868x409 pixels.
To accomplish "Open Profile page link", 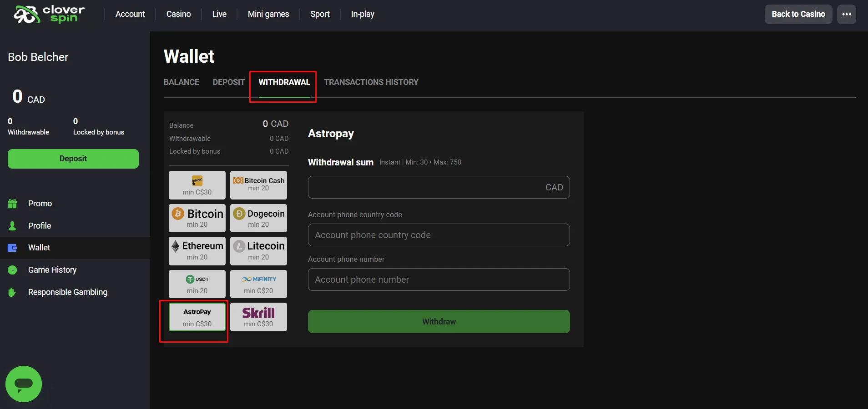I will tap(40, 226).
